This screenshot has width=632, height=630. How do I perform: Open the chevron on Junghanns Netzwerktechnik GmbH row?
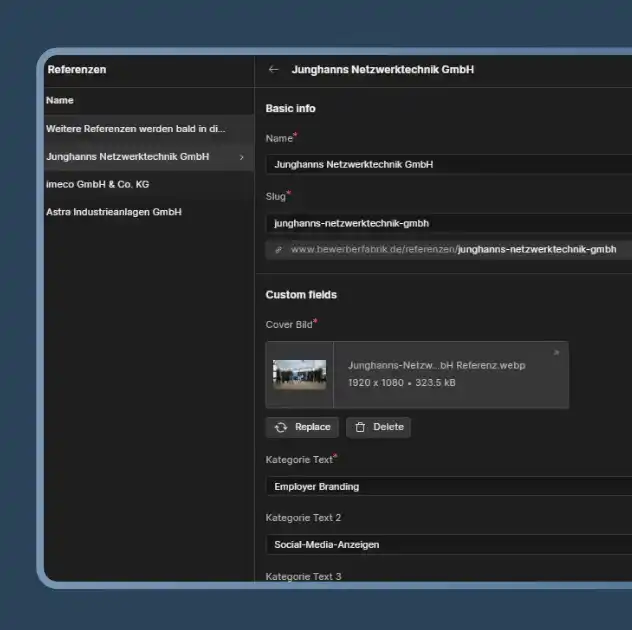click(241, 157)
